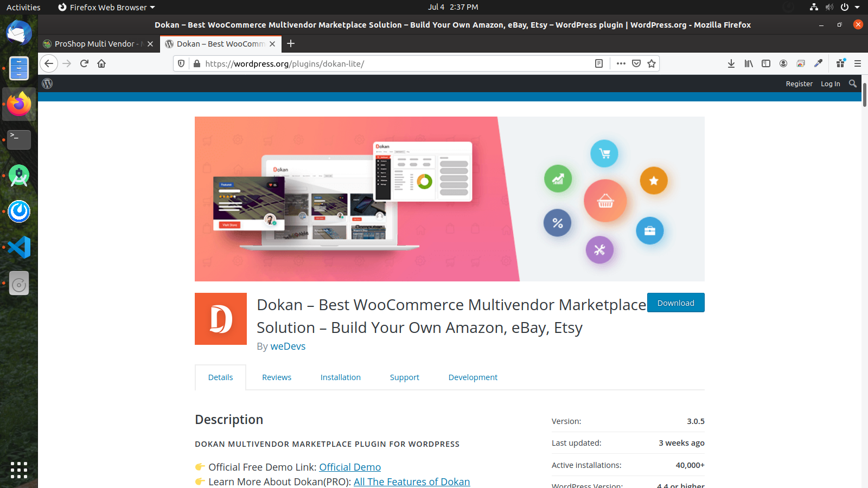The height and width of the screenshot is (488, 868).
Task: Open WordPress.org search magnifier
Action: click(x=853, y=84)
